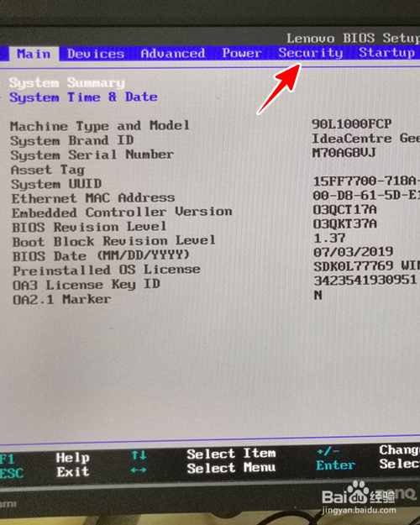Click the ESC key hint
420x525 pixels.
click(x=12, y=474)
